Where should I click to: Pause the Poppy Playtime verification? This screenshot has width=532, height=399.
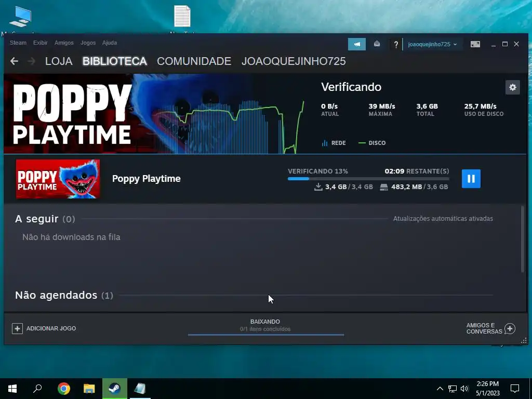click(471, 179)
